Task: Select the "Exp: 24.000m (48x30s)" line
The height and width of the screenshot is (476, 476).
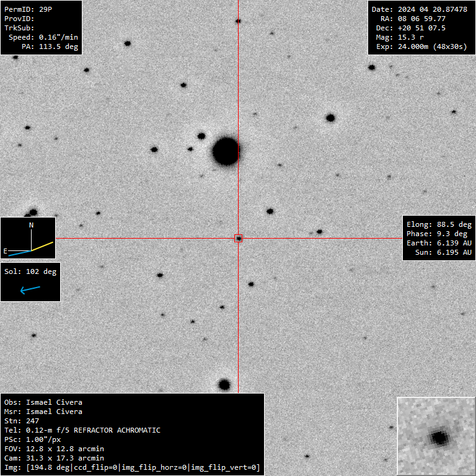Action: coord(421,46)
